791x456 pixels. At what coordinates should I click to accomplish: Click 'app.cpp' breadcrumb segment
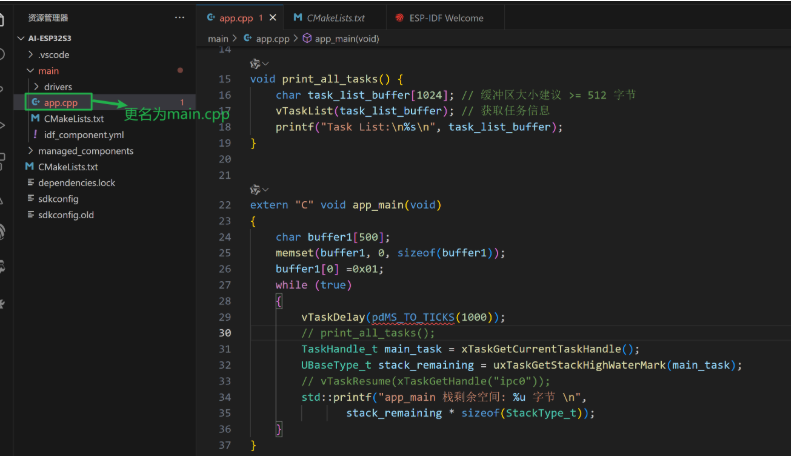pyautogui.click(x=272, y=39)
